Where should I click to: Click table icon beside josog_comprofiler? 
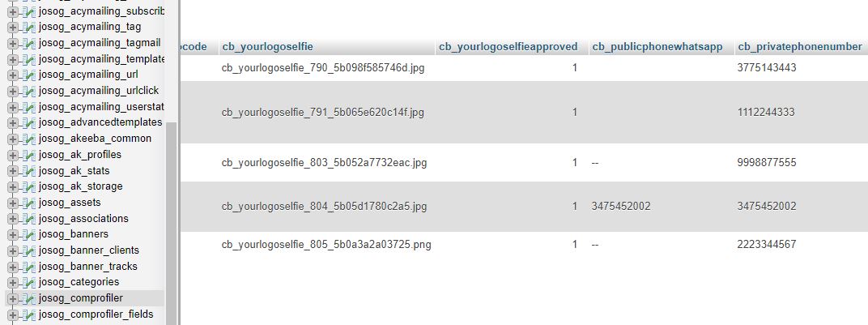pyautogui.click(x=30, y=298)
